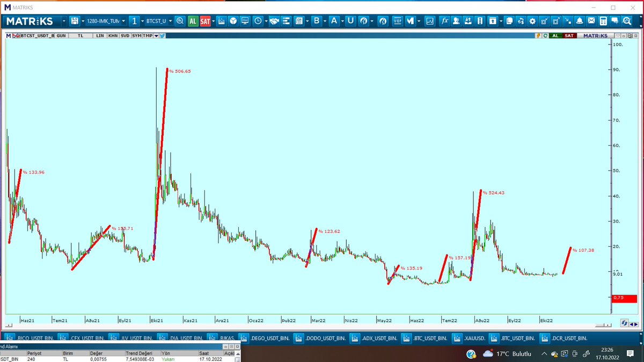Click the SYM button on chart header
644x362 pixels.
pos(137,35)
